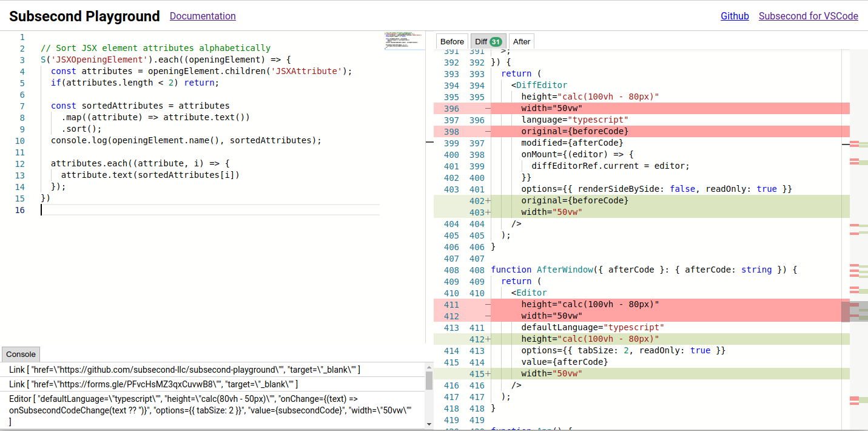Click the plus marker on added line 415

[488, 374]
